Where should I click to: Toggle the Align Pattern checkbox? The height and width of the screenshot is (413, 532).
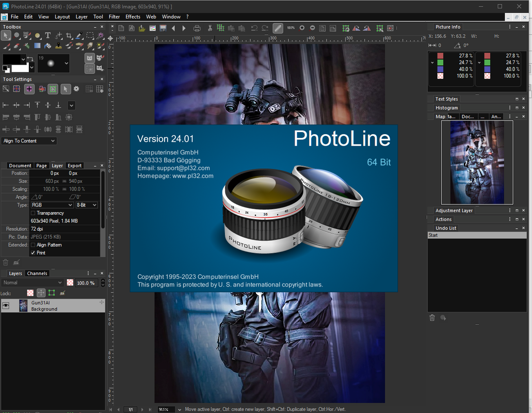(33, 245)
